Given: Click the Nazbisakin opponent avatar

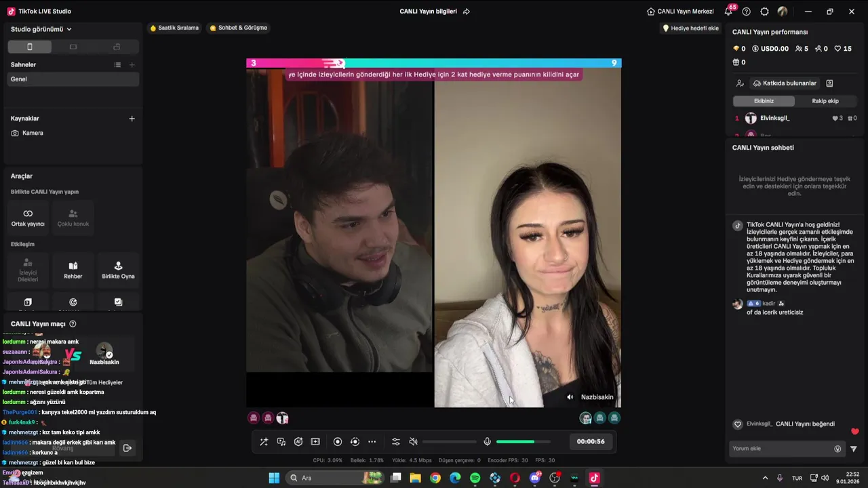Looking at the screenshot, I should 104,350.
